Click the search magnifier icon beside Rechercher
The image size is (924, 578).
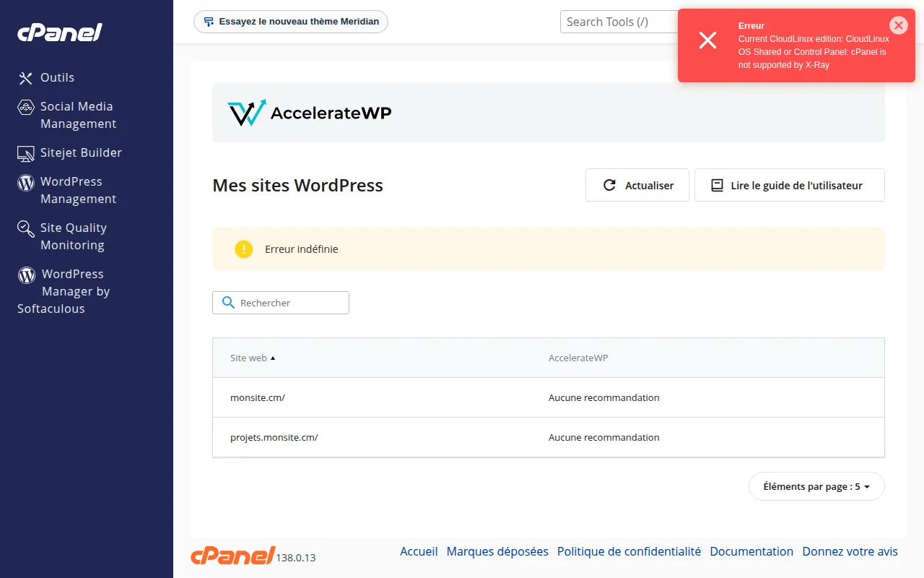point(229,303)
